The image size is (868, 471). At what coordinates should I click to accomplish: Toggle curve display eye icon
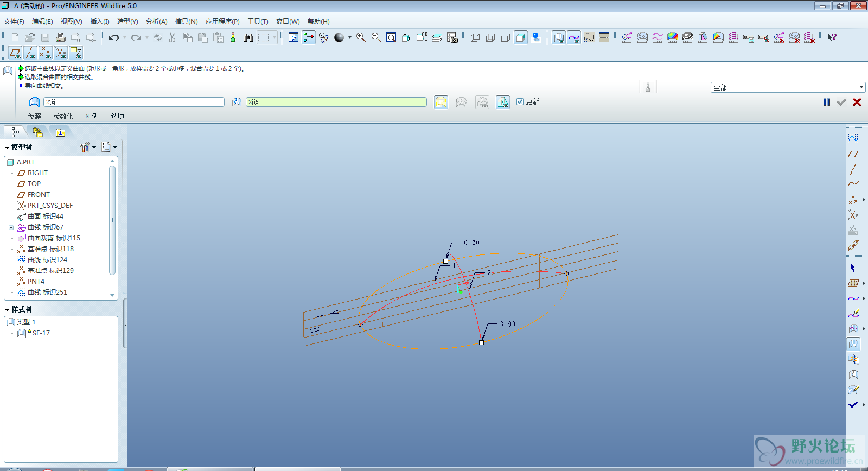point(574,37)
